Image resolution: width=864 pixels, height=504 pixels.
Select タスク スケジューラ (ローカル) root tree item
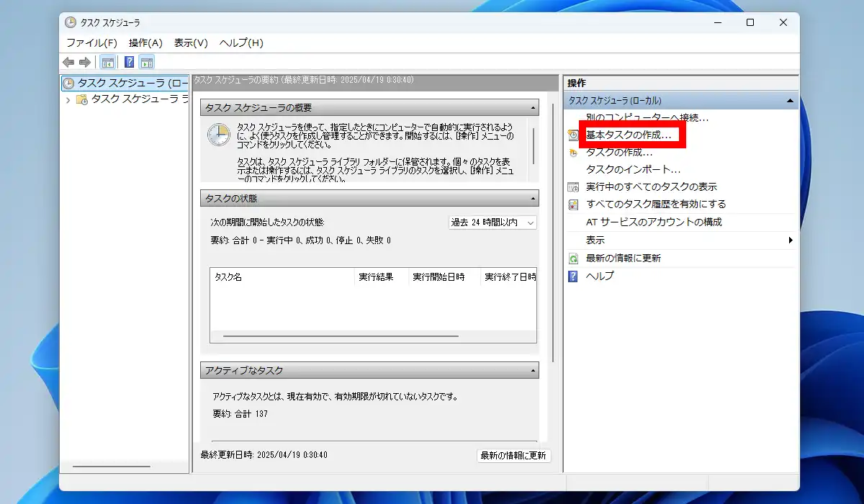coord(126,83)
